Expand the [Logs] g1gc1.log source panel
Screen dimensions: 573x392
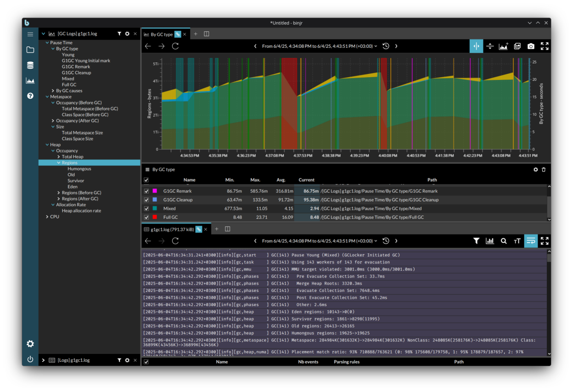[44, 360]
